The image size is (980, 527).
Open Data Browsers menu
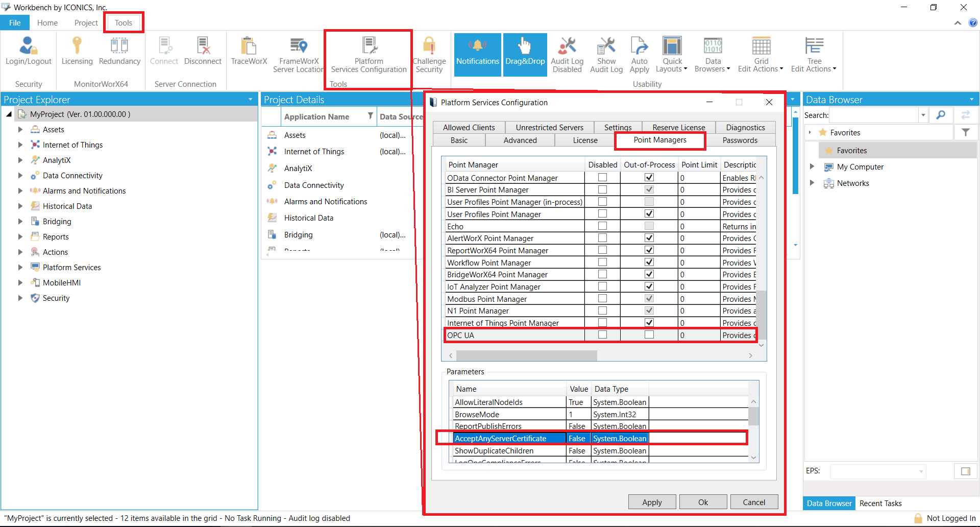tap(713, 55)
